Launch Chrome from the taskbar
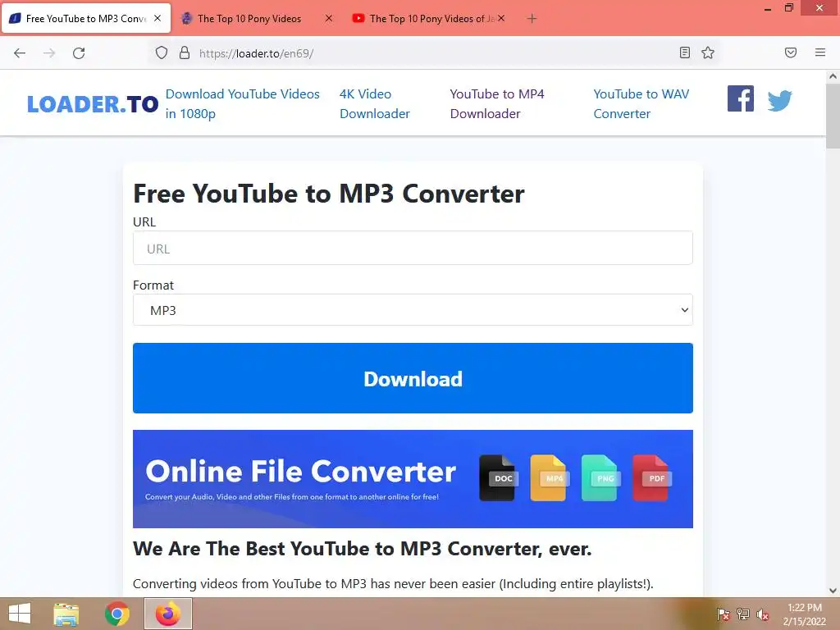 [x=116, y=614]
